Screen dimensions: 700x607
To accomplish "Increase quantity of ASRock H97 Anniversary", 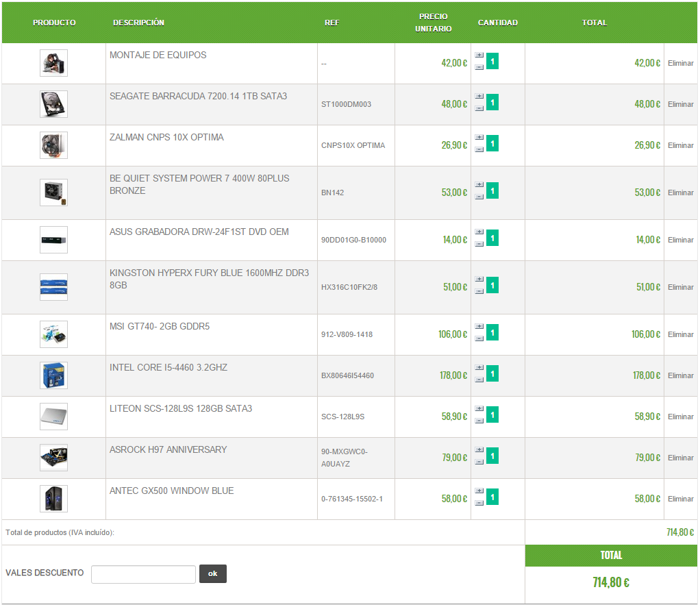I will point(479,450).
